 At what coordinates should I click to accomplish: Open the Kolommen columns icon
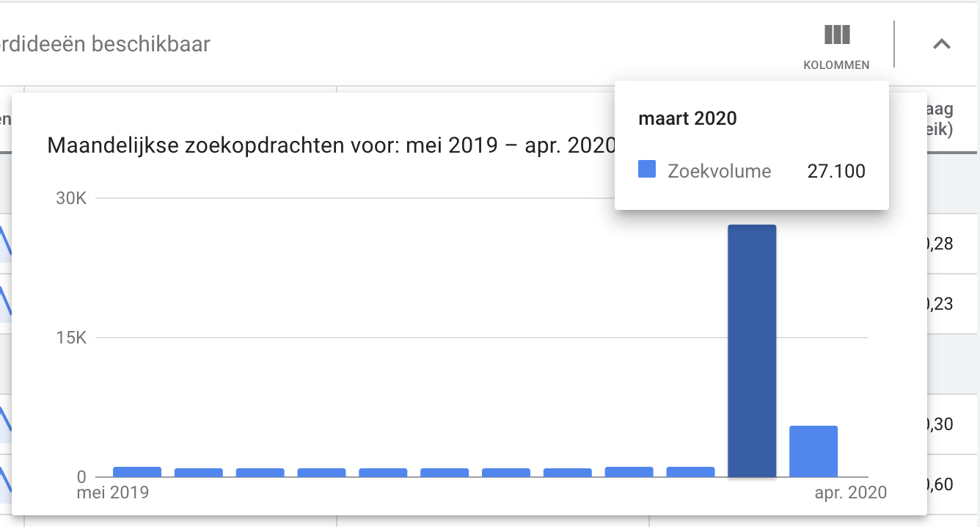point(837,35)
